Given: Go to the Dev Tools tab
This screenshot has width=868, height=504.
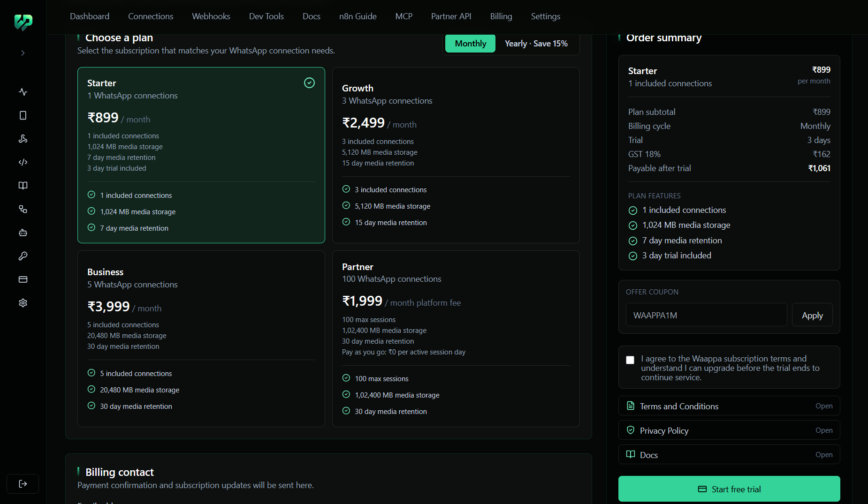Looking at the screenshot, I should (x=266, y=16).
